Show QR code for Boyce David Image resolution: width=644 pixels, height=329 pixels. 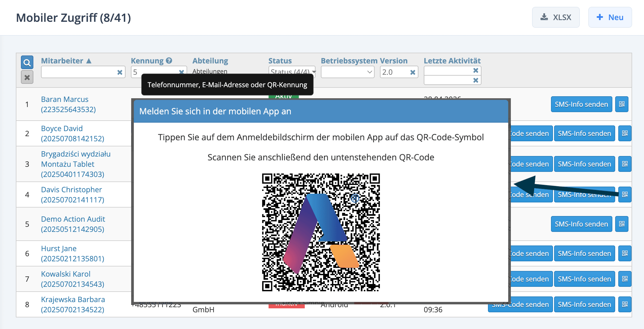click(625, 133)
